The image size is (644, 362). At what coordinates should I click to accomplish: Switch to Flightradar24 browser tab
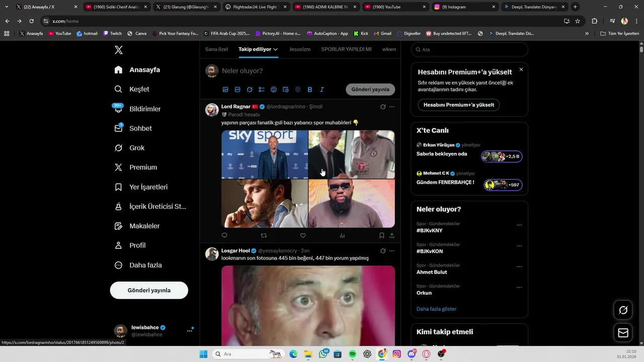tap(255, 7)
